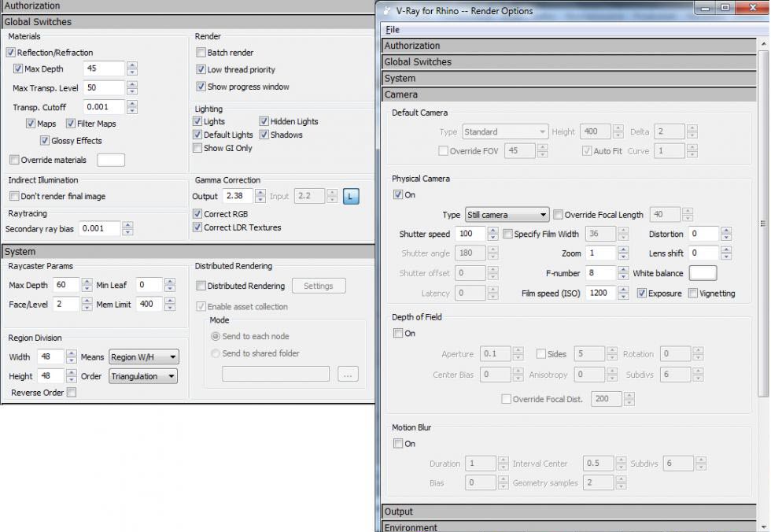The height and width of the screenshot is (532, 771).
Task: Expand the System rollout in Render Options window
Action: [x=569, y=78]
